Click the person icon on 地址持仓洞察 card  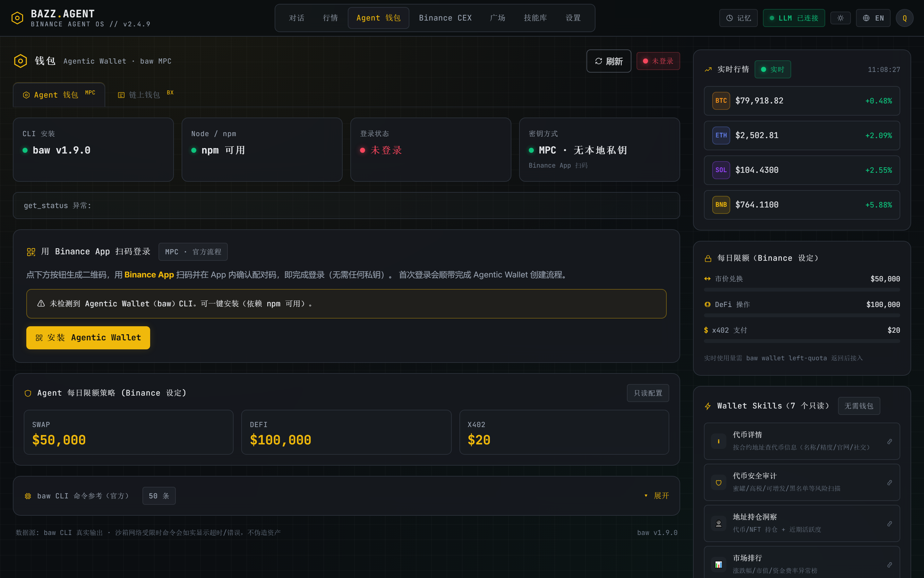719,524
